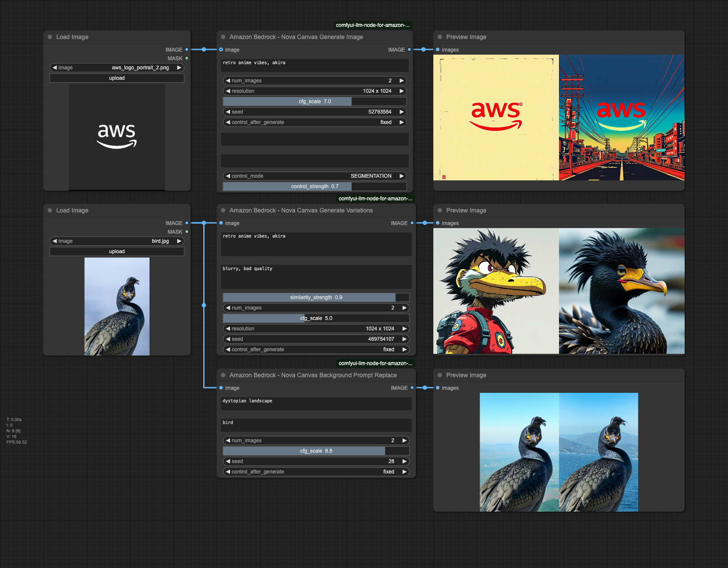
Task: Open image combo showing aws_logo_portrait_2.png
Action: coord(117,68)
